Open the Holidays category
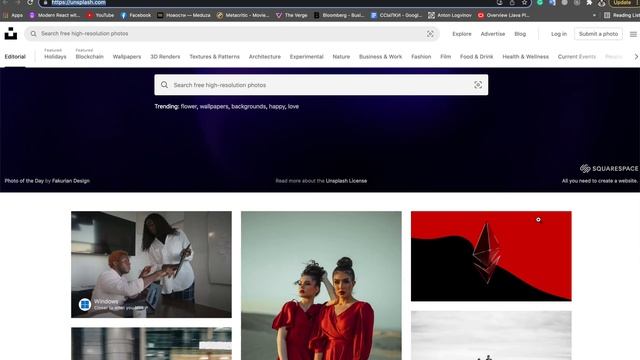Viewport: 640px width, 360px height. click(55, 57)
